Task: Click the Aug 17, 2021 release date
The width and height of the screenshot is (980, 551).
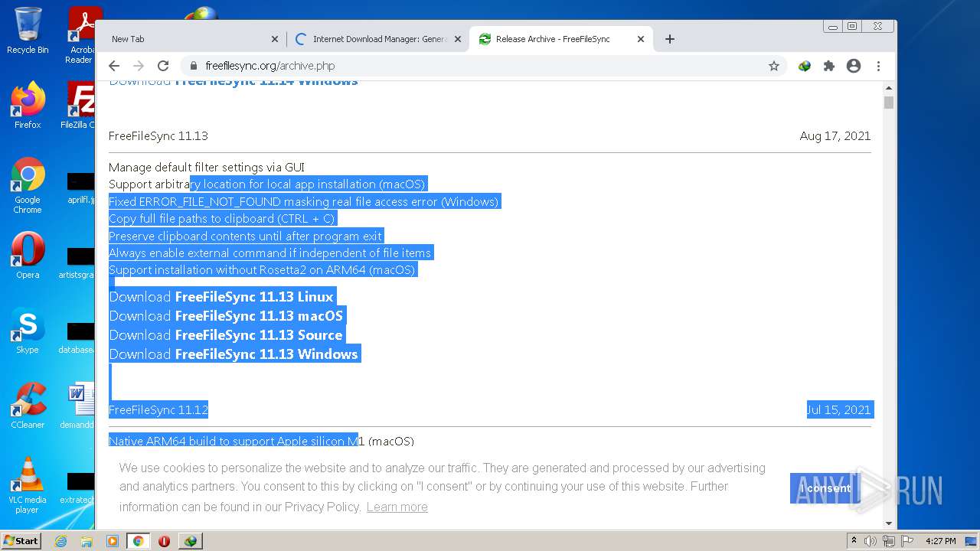Action: pyautogui.click(x=835, y=136)
